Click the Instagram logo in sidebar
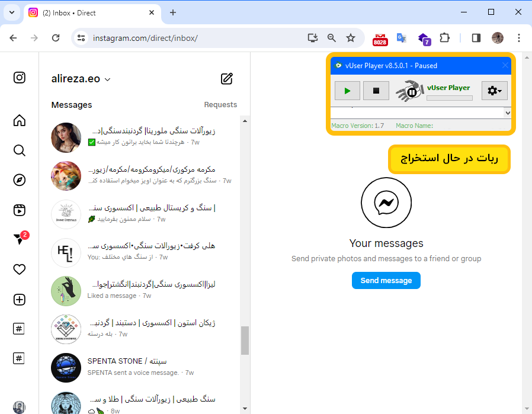532x414 pixels. point(20,78)
